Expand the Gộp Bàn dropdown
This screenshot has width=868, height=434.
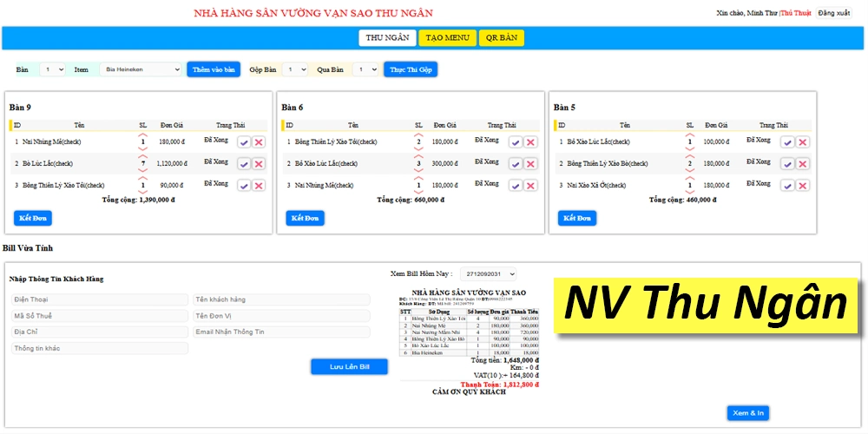[294, 69]
